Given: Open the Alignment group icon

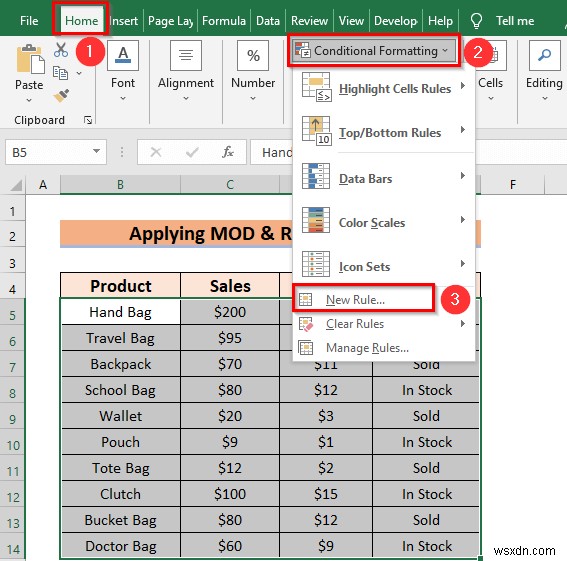Looking at the screenshot, I should coord(186,55).
